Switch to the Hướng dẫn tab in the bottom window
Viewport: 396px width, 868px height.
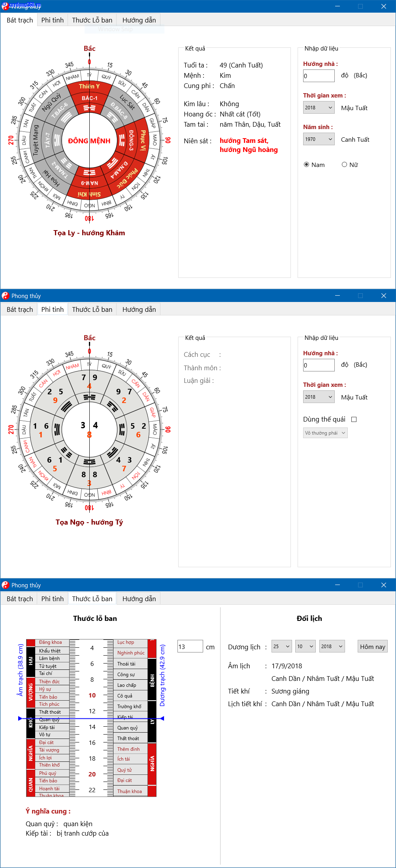coord(139,599)
